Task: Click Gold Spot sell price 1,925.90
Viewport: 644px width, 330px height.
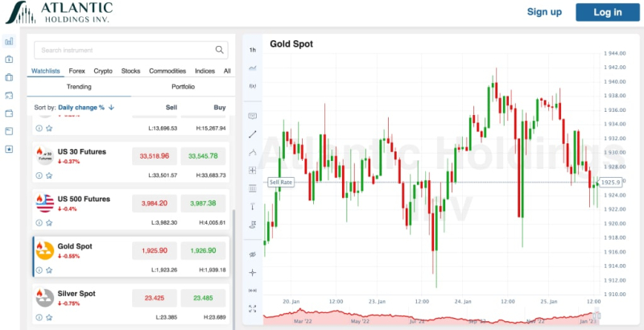Action: click(x=155, y=250)
